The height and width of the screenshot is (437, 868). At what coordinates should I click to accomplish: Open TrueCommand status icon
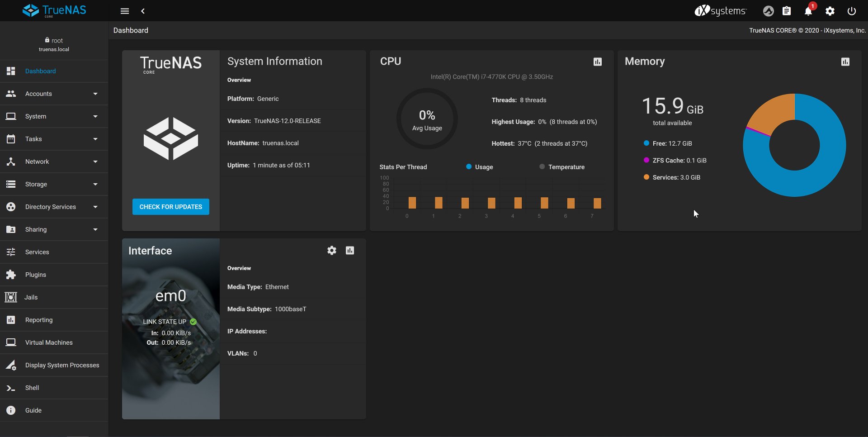click(x=768, y=11)
